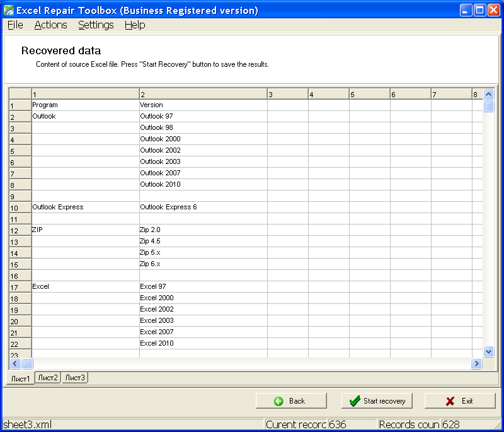Click the 'Zip 2.0' cell
Screen dimensions: 504x432
point(203,230)
